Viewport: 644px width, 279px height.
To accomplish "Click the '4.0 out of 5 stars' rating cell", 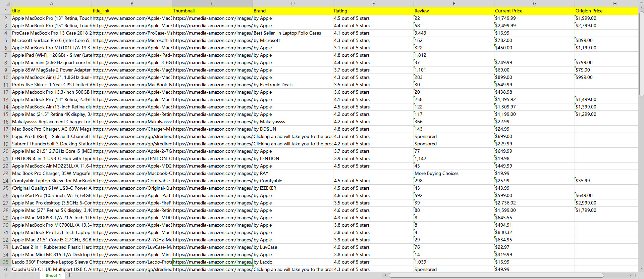I will click(373, 247).
